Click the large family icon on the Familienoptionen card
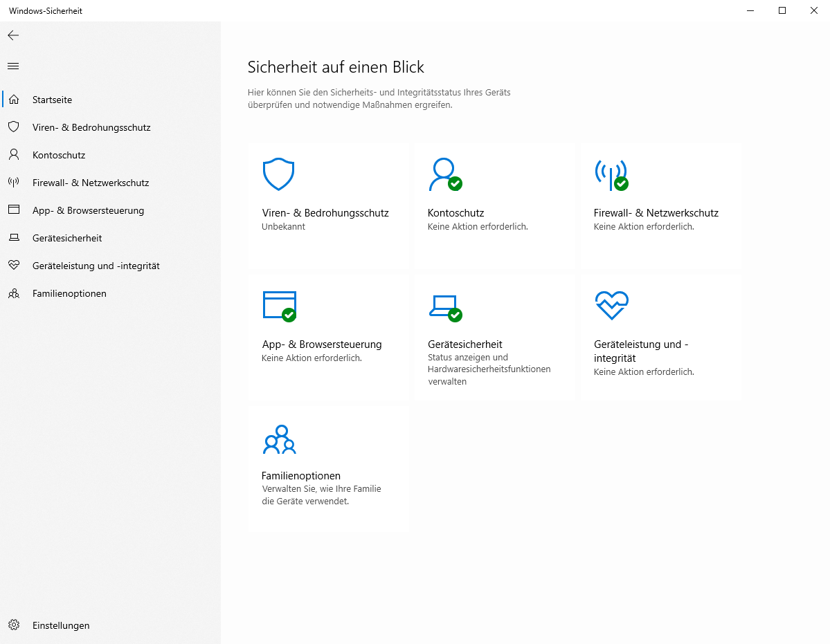Viewport: 830px width, 644px height. click(280, 439)
